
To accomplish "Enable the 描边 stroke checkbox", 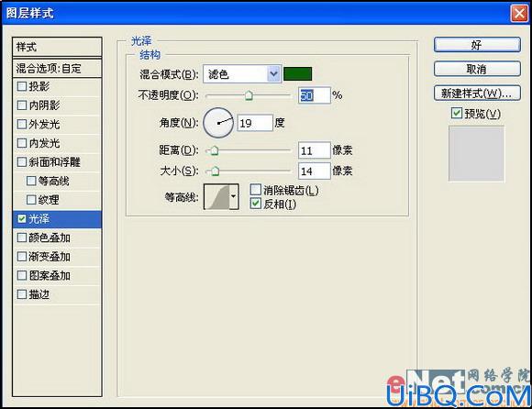I will 22,294.
